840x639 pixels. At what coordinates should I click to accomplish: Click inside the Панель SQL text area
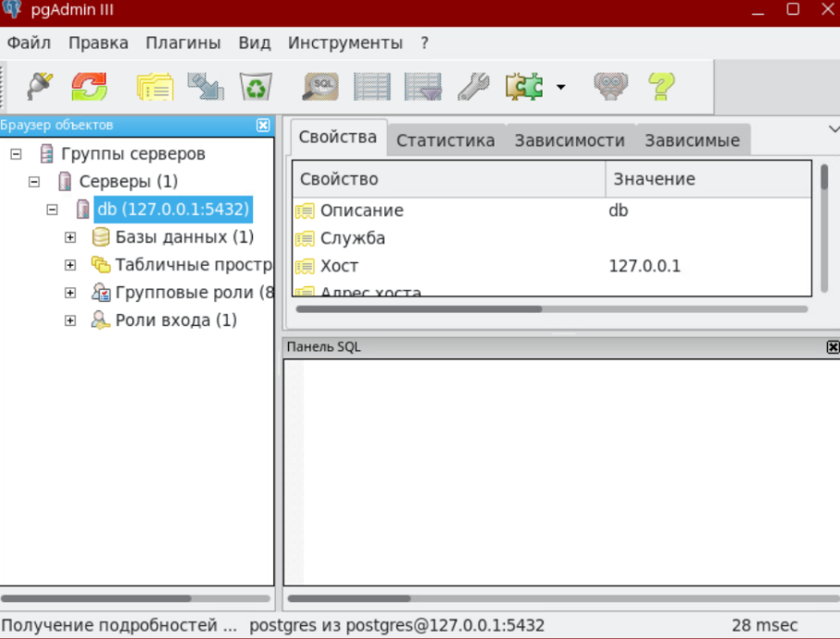562,472
